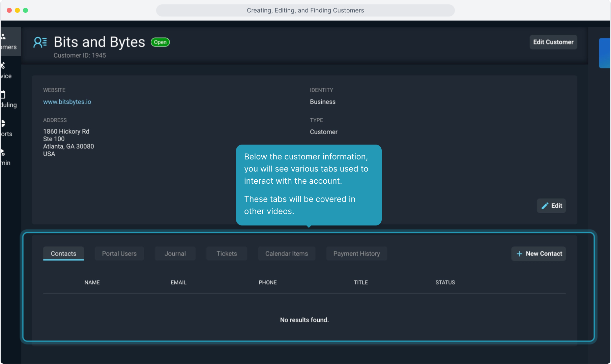Open the Tickets tab
Viewport: 611px width, 364px height.
[227, 254]
